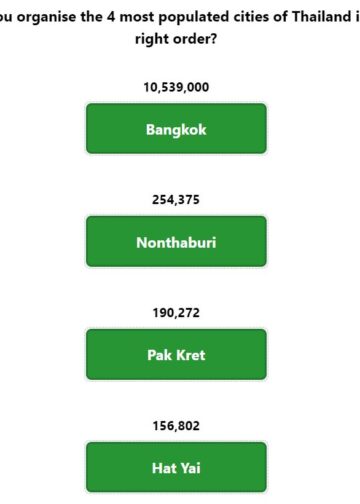Click the number shown above Bangkok
Screen dimensions: 360x504
pyautogui.click(x=176, y=87)
